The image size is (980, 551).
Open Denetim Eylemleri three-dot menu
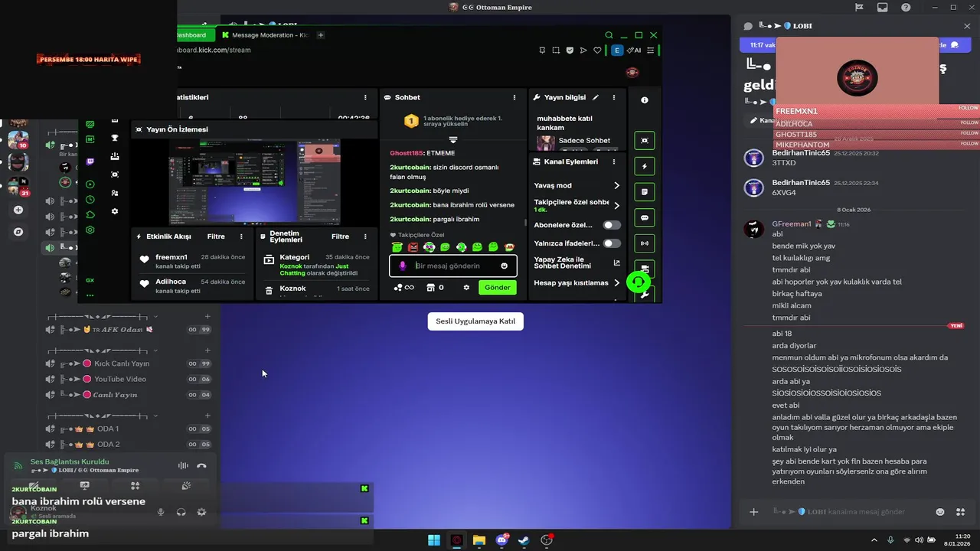click(x=365, y=236)
